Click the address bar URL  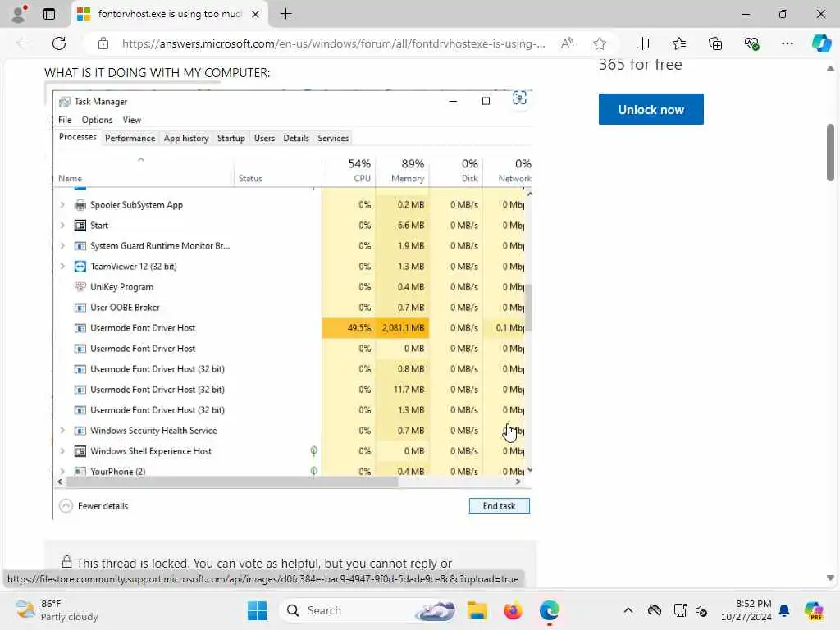(x=333, y=43)
